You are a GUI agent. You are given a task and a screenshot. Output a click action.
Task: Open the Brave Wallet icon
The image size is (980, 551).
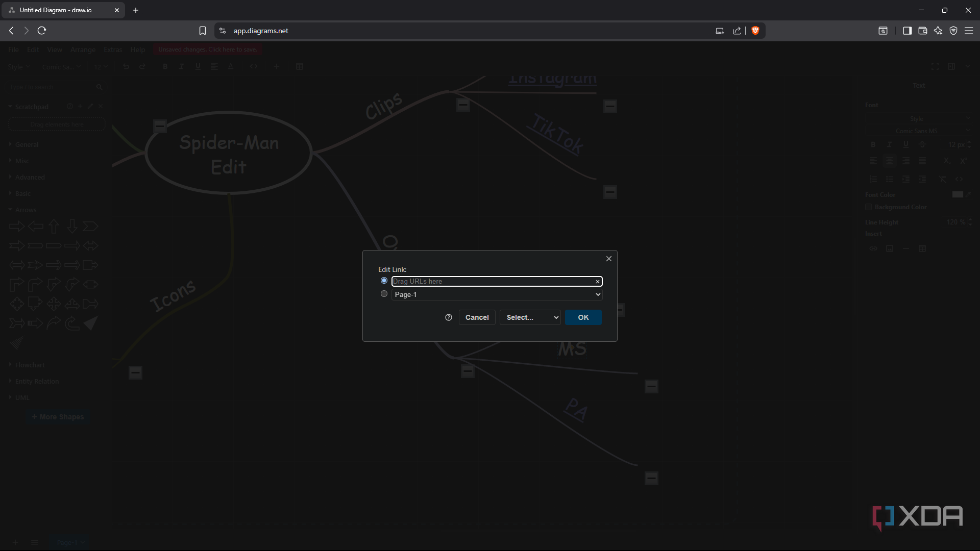[922, 31]
